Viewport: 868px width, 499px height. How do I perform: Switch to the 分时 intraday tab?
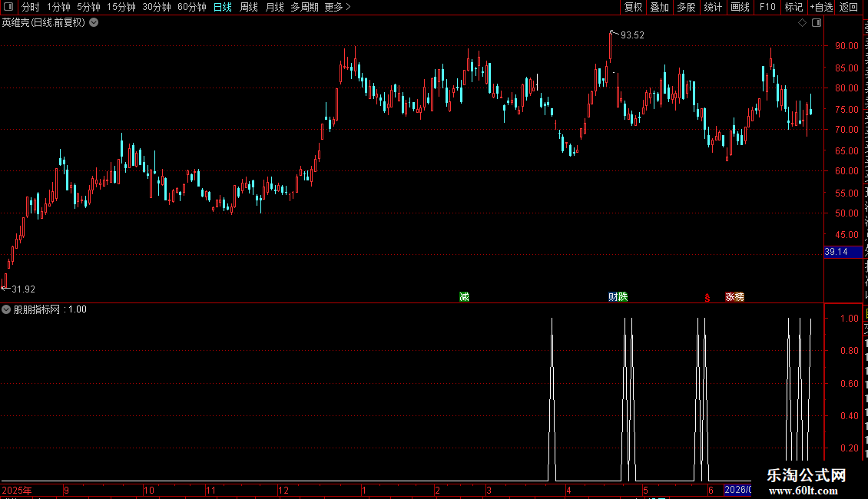click(31, 7)
